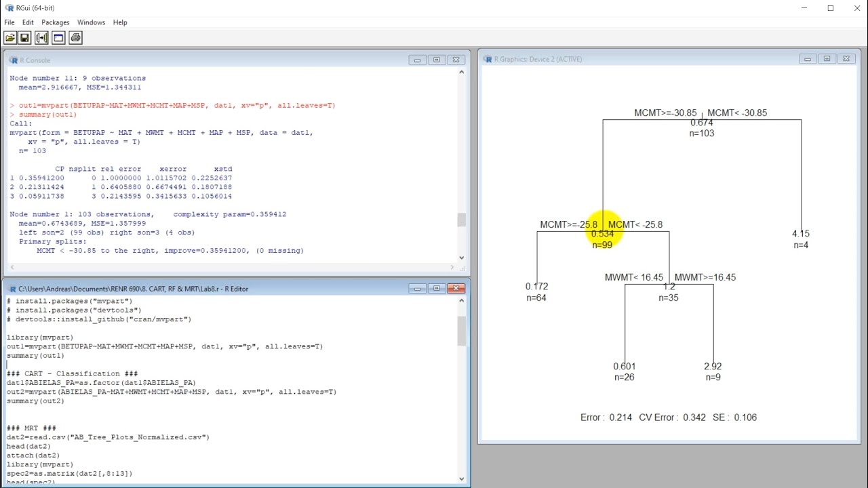
Task: Click 'MCMT< -30.85' split label in plot
Action: (x=737, y=113)
